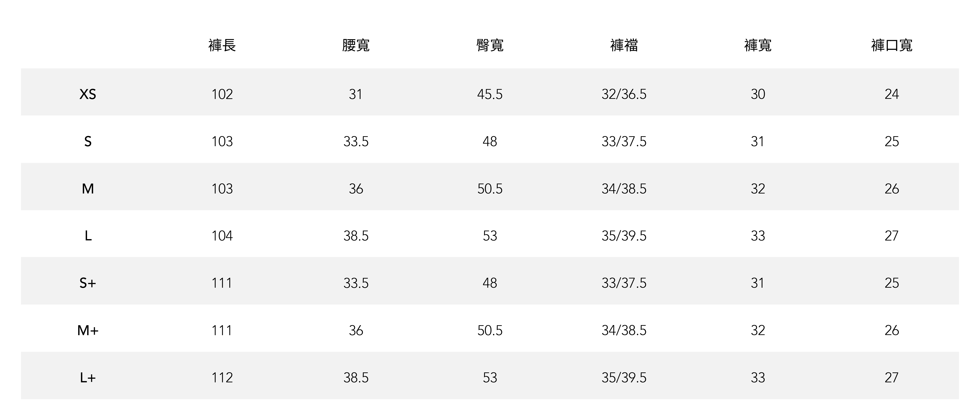
Task: Click the 褲寬 column header
Action: point(758,45)
